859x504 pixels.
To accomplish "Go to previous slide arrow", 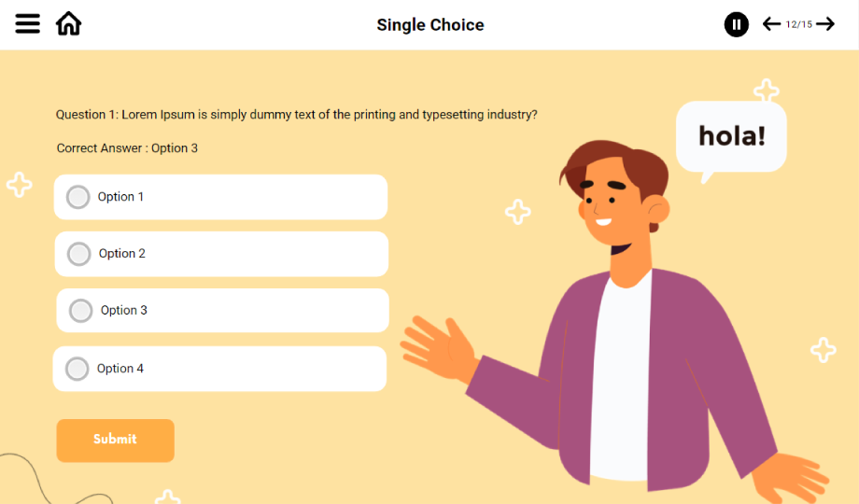I will (x=771, y=24).
